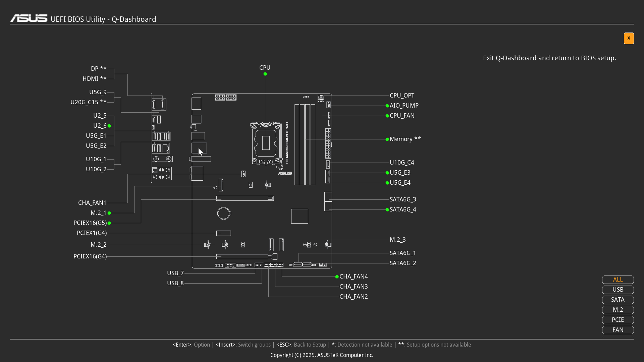Show only PCIE slots
Image resolution: width=644 pixels, height=362 pixels.
coord(618,320)
